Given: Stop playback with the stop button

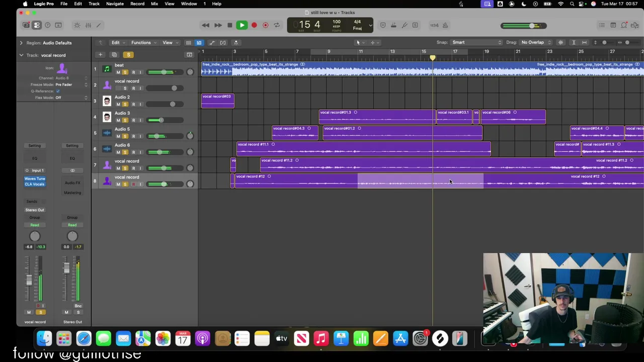Looking at the screenshot, I should tap(230, 25).
